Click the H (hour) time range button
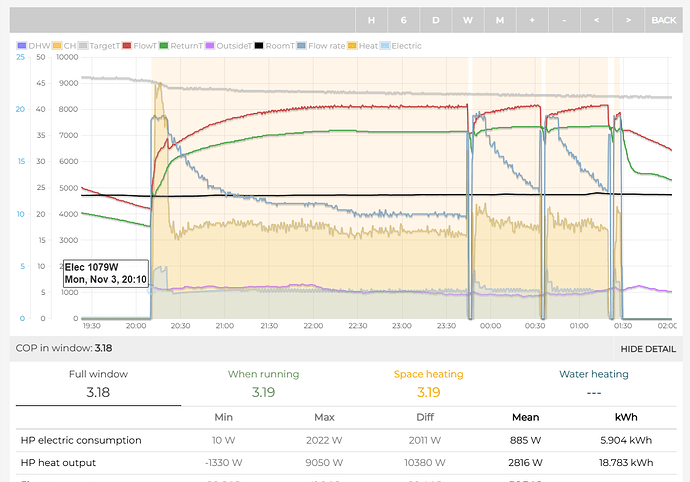The image size is (690, 482). [x=372, y=19]
